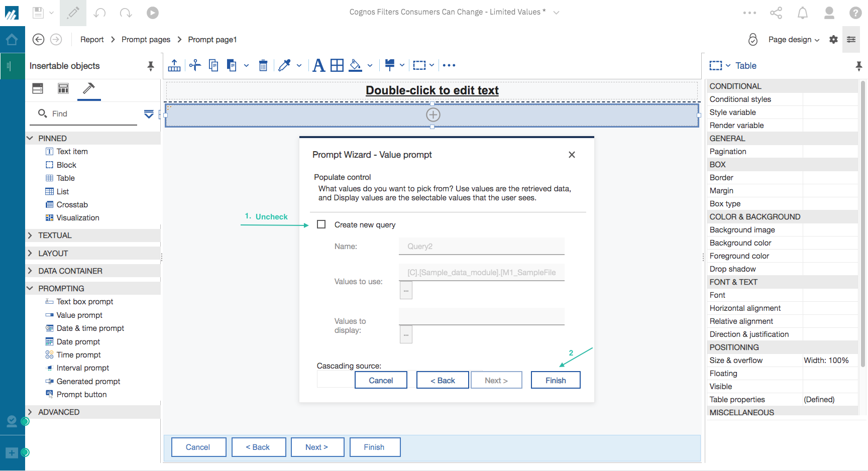Viewport: 868px width, 471px height.
Task: Click the Font letter A icon
Action: click(x=318, y=65)
